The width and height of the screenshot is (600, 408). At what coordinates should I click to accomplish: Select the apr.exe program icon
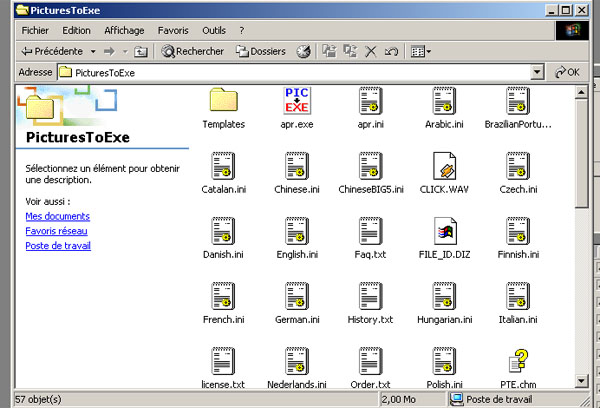tap(297, 101)
